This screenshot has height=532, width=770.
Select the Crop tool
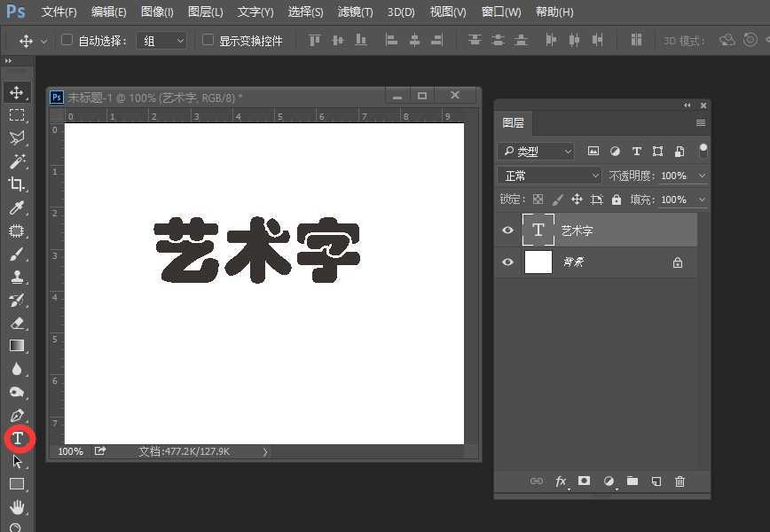coord(19,184)
